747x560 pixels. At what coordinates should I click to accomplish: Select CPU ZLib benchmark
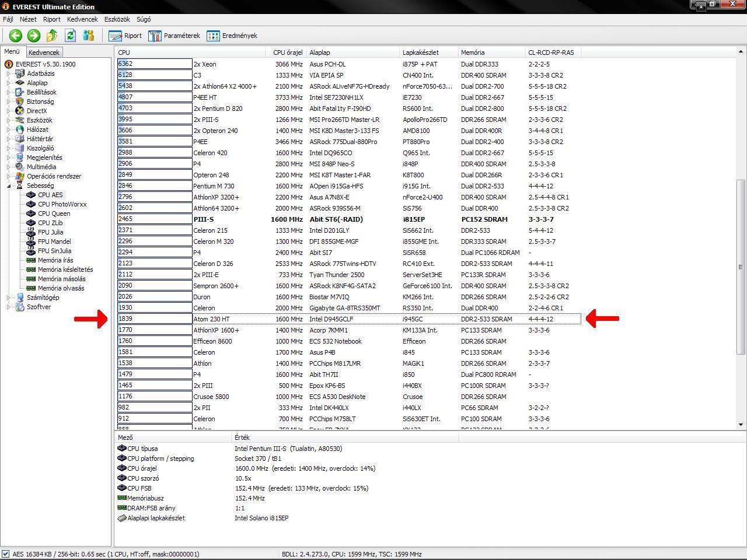pyautogui.click(x=50, y=223)
